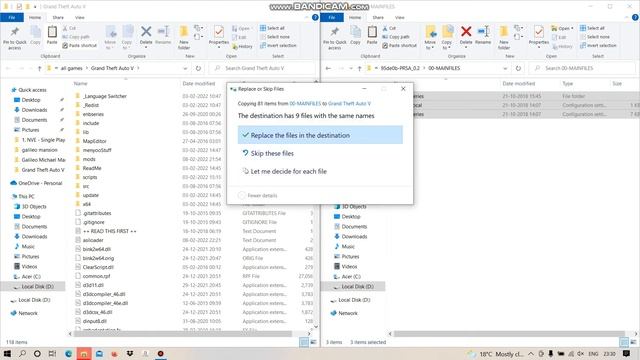The image size is (640, 360).
Task: Click Select none in left window ribbon
Action: click(275, 37)
